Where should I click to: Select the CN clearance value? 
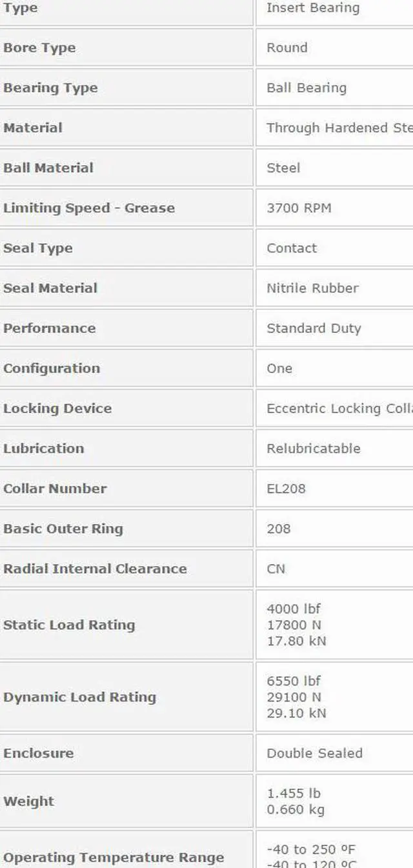click(276, 569)
